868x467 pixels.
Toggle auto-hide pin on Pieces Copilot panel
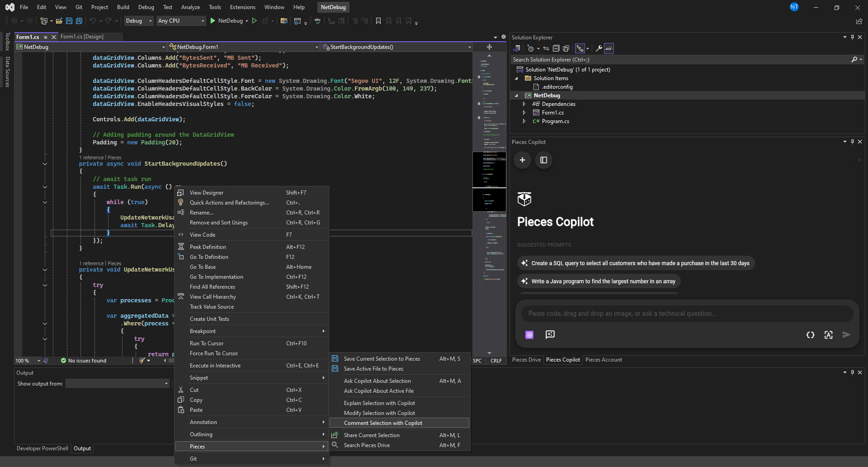[x=852, y=142]
